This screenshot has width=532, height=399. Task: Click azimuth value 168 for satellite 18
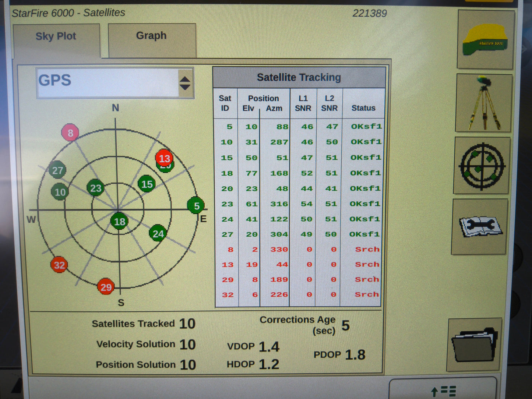[x=279, y=173]
